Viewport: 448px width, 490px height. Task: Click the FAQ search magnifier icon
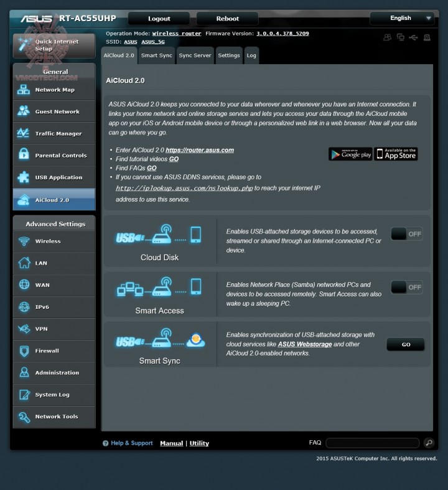tap(429, 443)
